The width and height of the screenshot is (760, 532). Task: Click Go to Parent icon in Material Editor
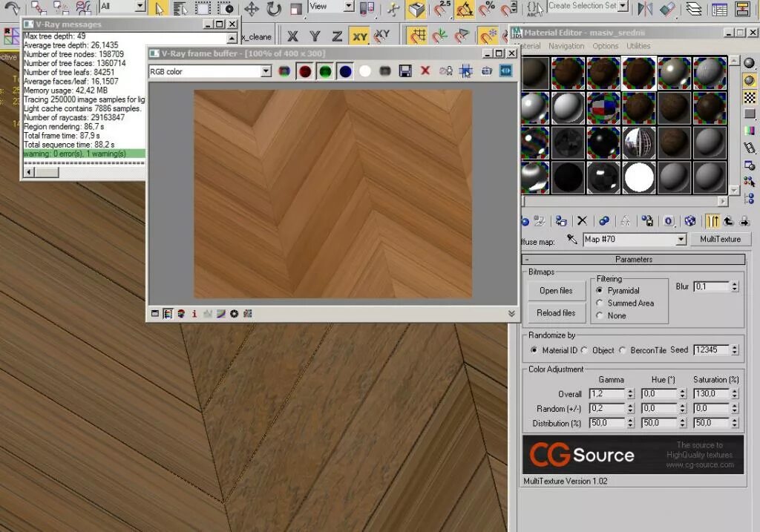[x=727, y=220]
